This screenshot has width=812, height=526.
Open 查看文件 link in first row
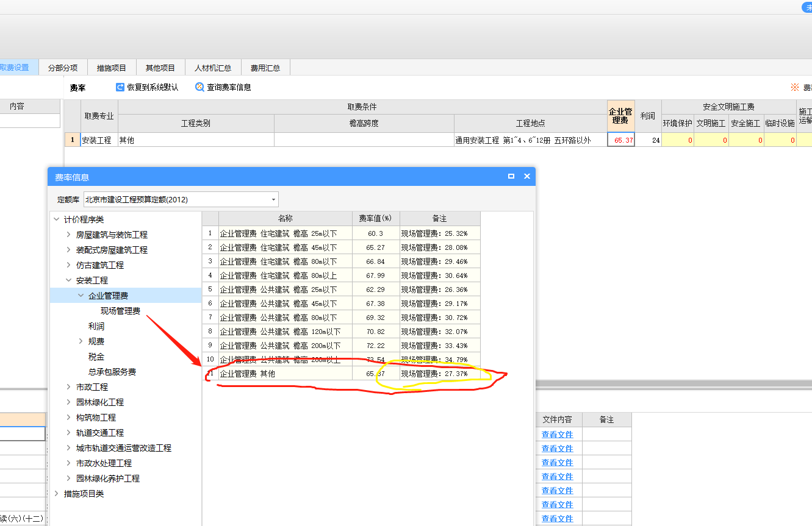[558, 435]
